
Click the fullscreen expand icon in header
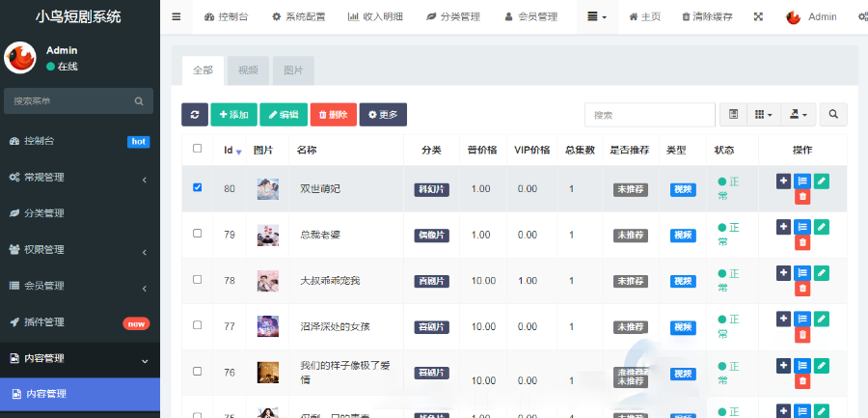coord(758,17)
